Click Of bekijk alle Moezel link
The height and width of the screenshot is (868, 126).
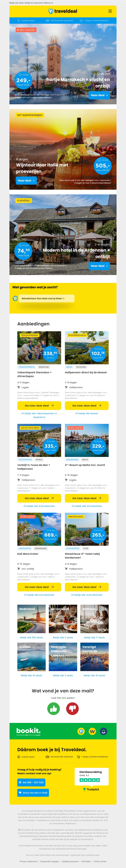(x=87, y=413)
